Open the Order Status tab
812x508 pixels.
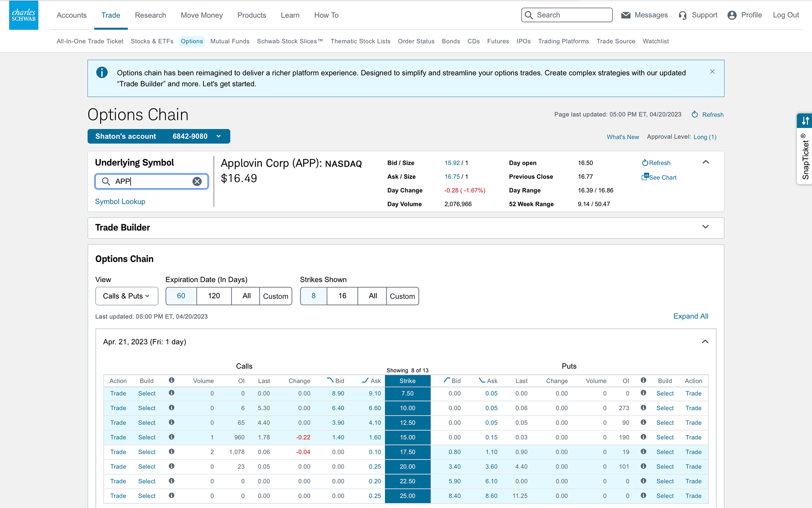click(416, 41)
